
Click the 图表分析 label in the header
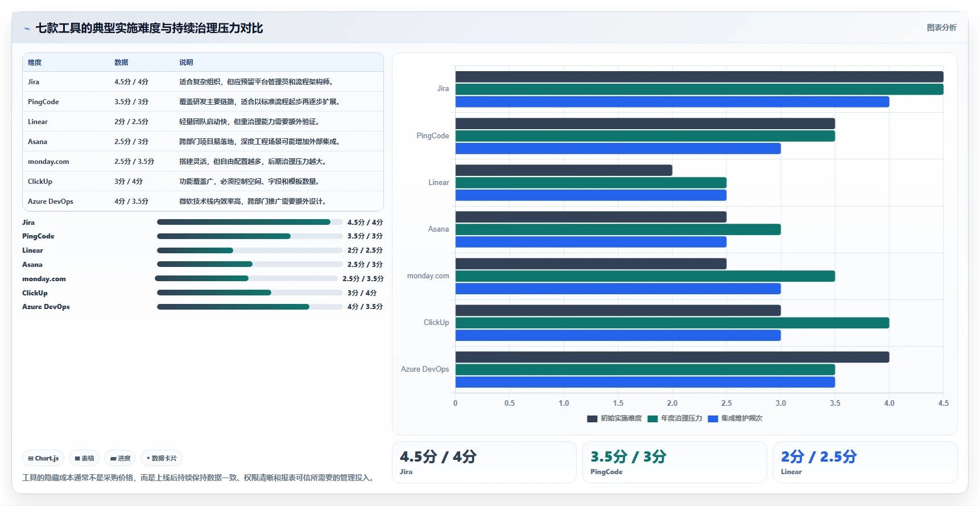tap(941, 27)
